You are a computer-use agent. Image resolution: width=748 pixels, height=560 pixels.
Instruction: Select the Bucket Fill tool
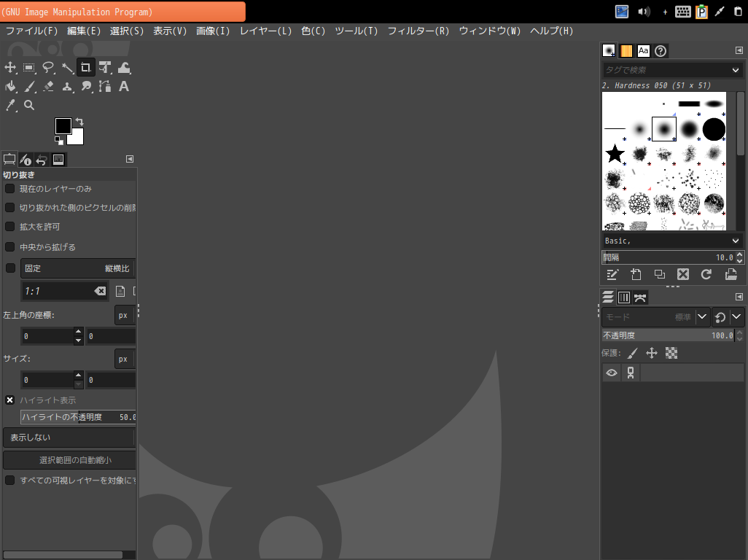tap(10, 86)
